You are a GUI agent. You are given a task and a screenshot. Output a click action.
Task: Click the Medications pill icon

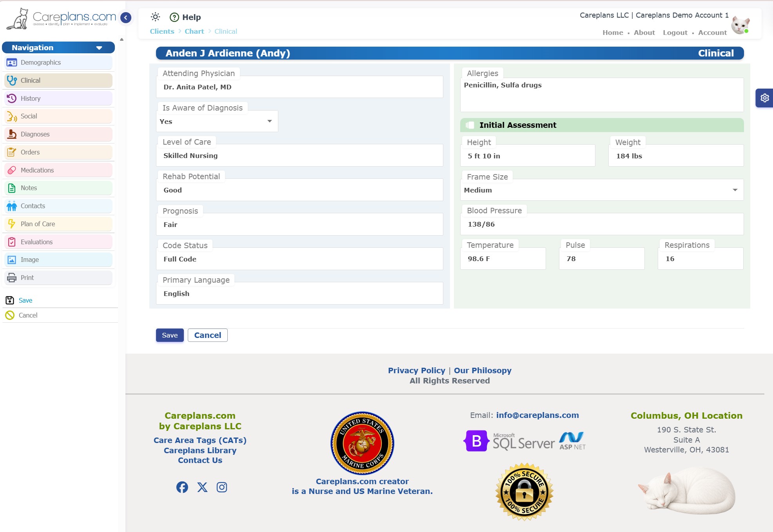point(12,170)
